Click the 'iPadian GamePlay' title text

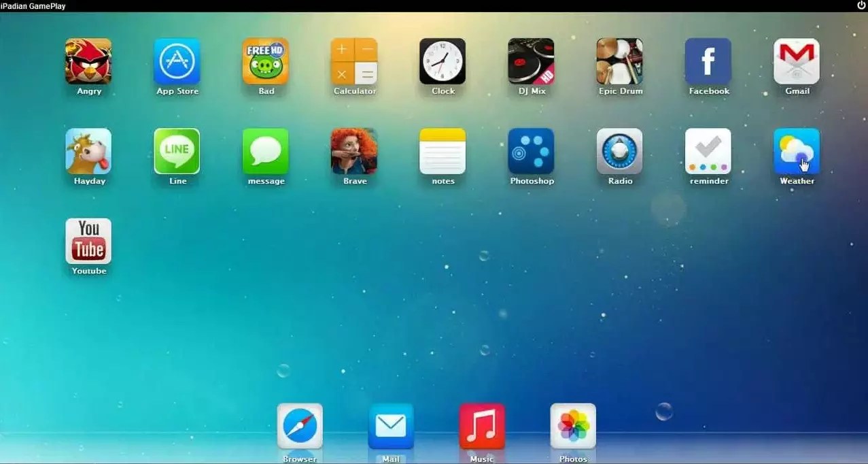tap(34, 6)
